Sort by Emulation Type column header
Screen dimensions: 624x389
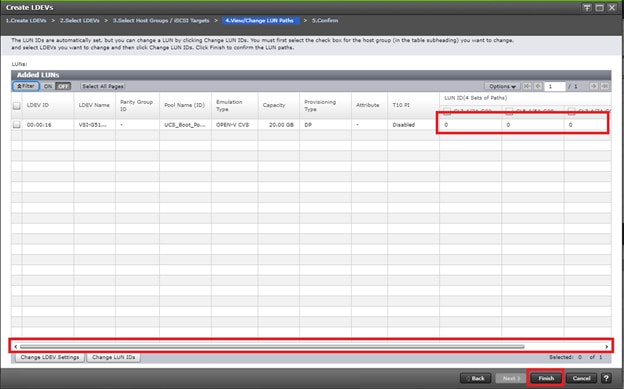[x=234, y=105]
